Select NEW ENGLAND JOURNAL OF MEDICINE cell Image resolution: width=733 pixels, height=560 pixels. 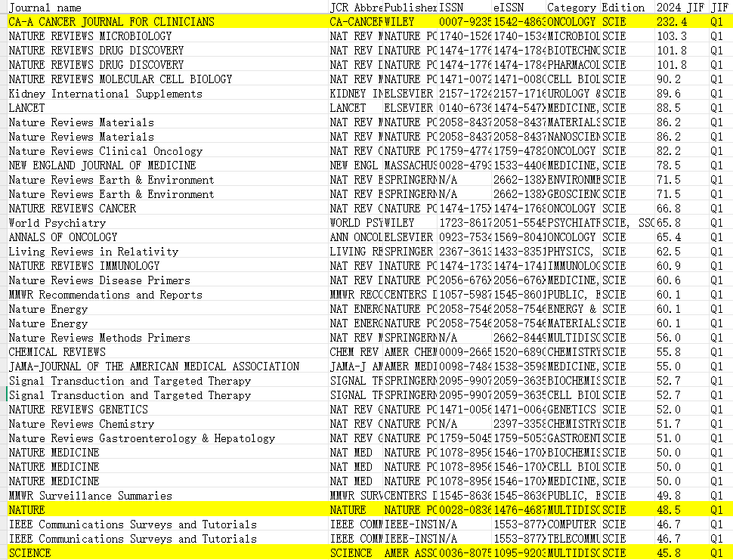point(168,166)
